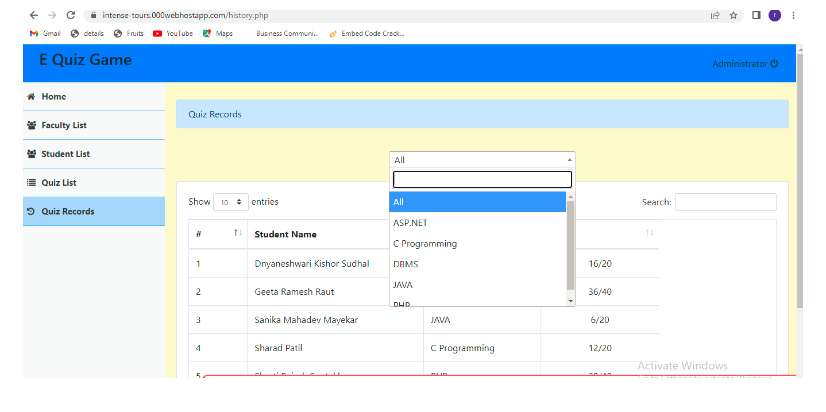Click the Student List users icon
Viewport: 826px width, 412px height.
pos(31,154)
